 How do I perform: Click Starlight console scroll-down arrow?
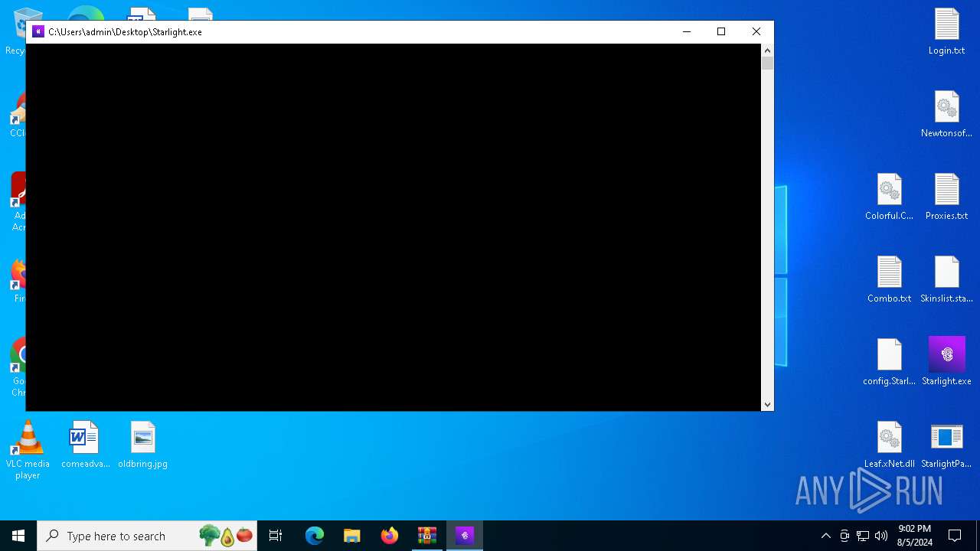click(x=767, y=405)
